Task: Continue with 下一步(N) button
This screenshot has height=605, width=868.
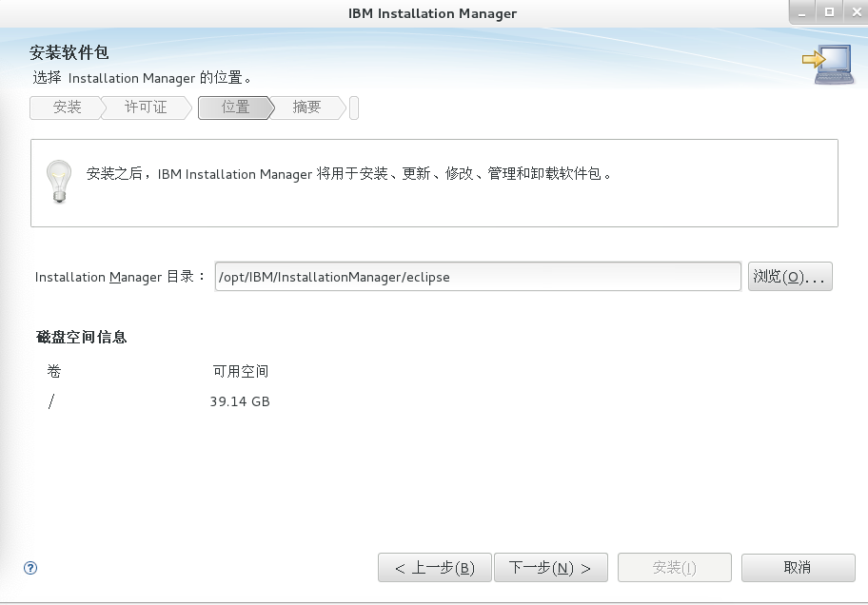Action: click(551, 567)
